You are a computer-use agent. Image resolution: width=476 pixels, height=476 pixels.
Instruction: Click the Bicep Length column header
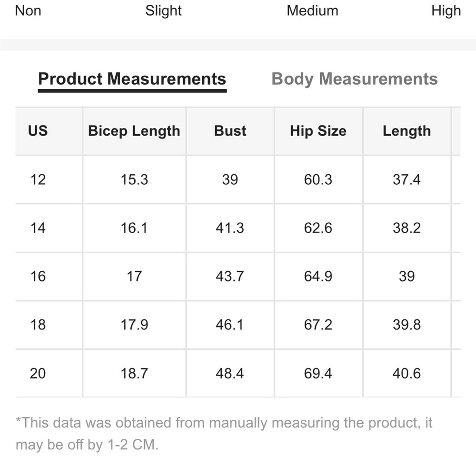point(134,131)
